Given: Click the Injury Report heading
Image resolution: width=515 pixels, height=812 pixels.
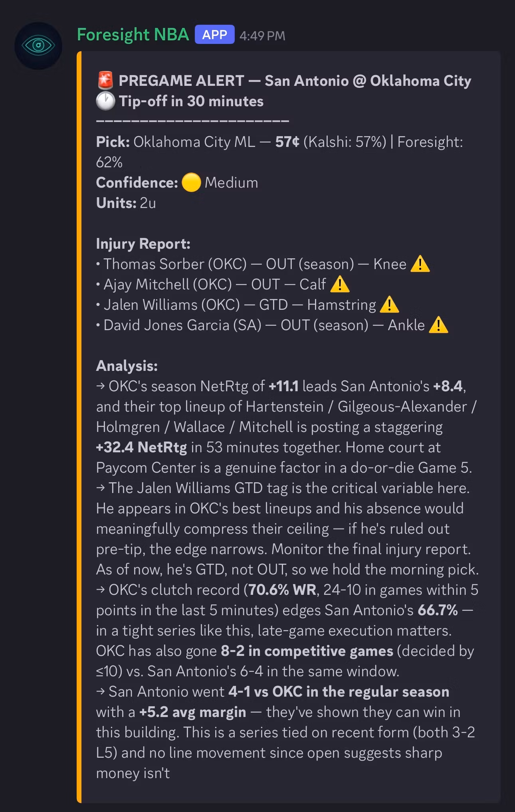Looking at the screenshot, I should click(x=143, y=244).
